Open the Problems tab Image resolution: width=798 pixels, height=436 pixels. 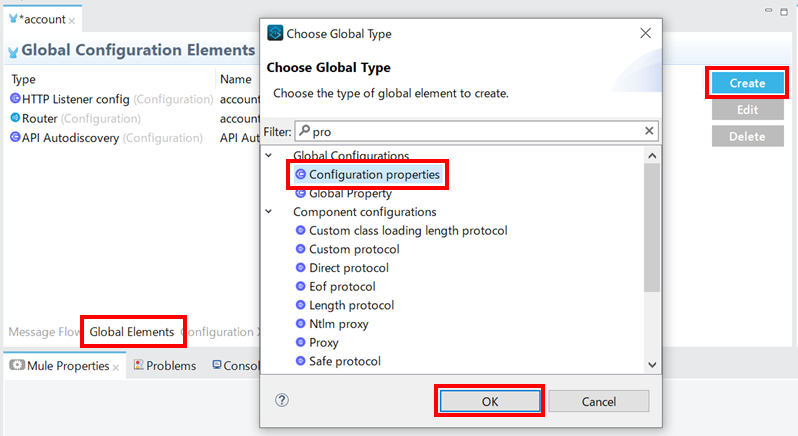tap(170, 366)
